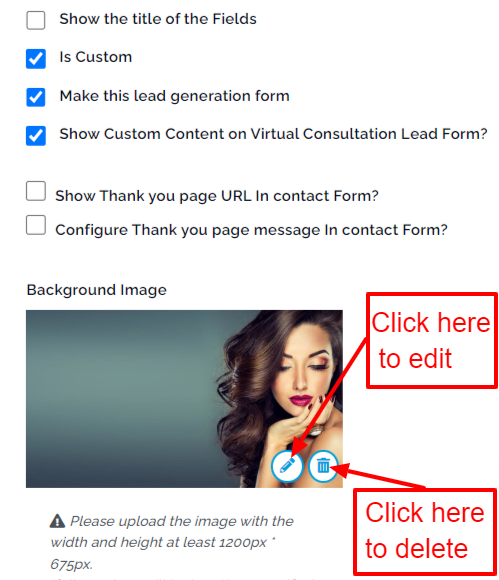Tick Show Thank you page URL checkbox
Screen dimensions: 499x580
36,191
